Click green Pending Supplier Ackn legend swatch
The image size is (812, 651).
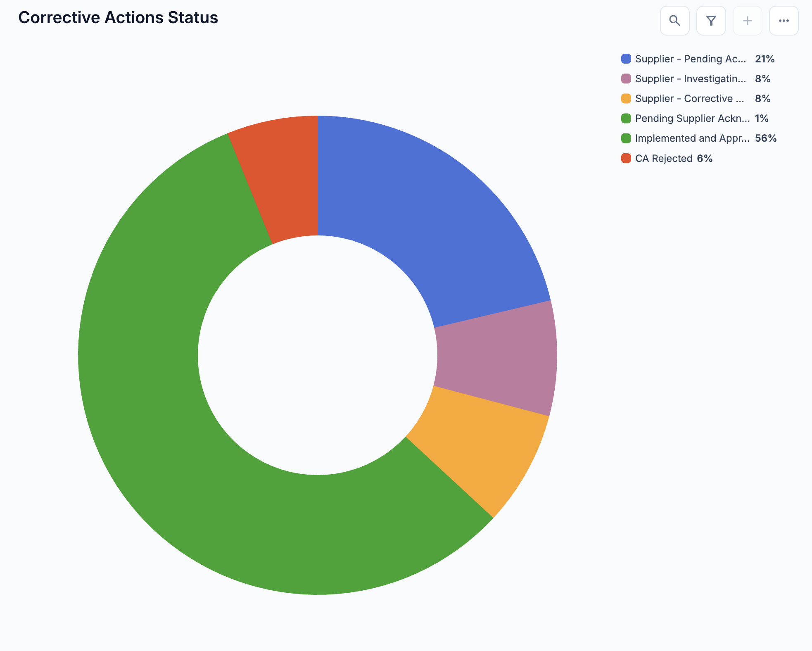(x=626, y=118)
